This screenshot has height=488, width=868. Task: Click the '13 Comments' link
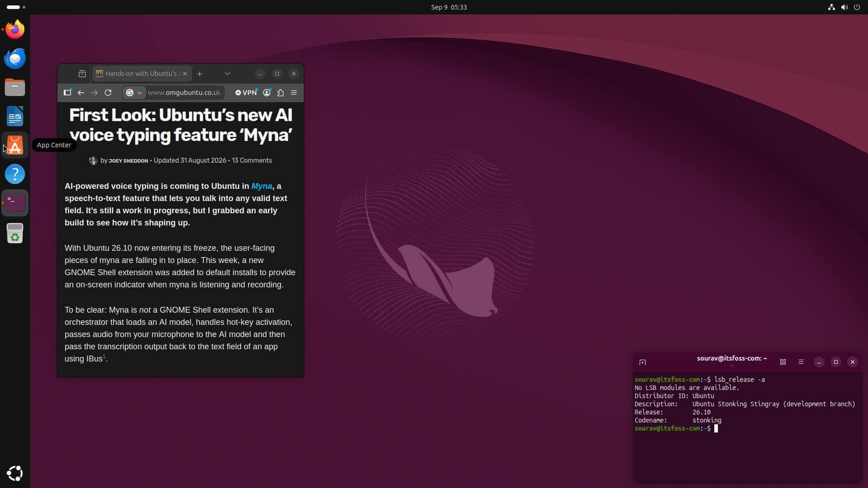coord(252,160)
